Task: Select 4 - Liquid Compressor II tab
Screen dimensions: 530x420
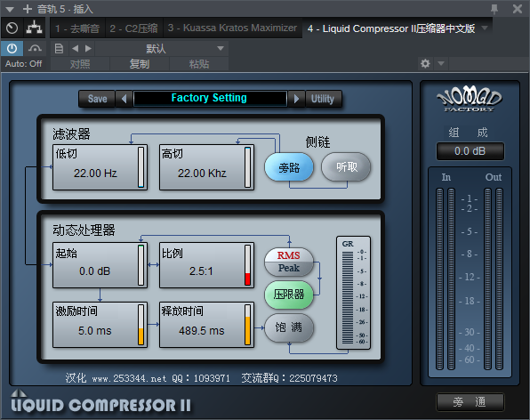Action: 391,28
